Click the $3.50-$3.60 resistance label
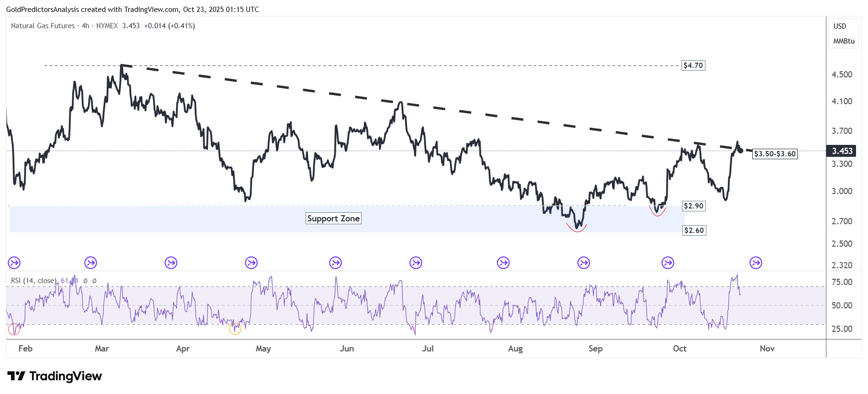The width and height of the screenshot is (868, 394). pyautogui.click(x=775, y=154)
